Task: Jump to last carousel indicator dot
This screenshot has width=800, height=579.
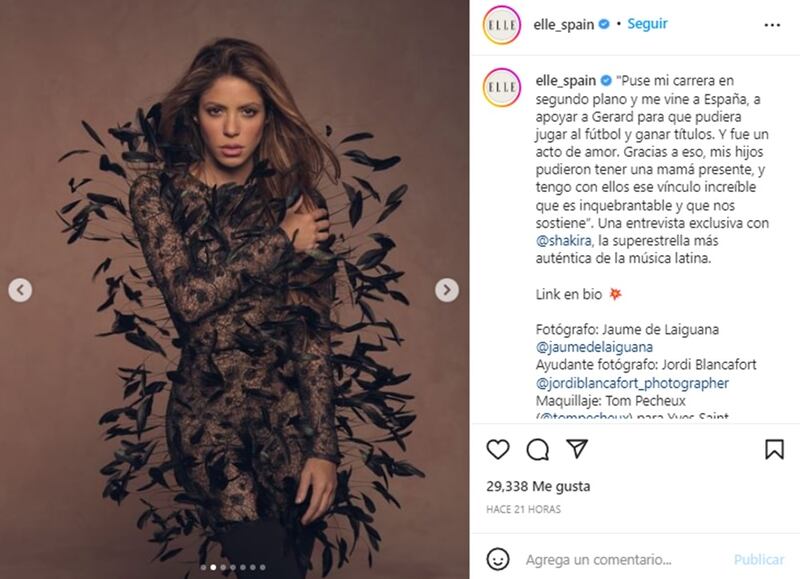Action: [x=262, y=567]
